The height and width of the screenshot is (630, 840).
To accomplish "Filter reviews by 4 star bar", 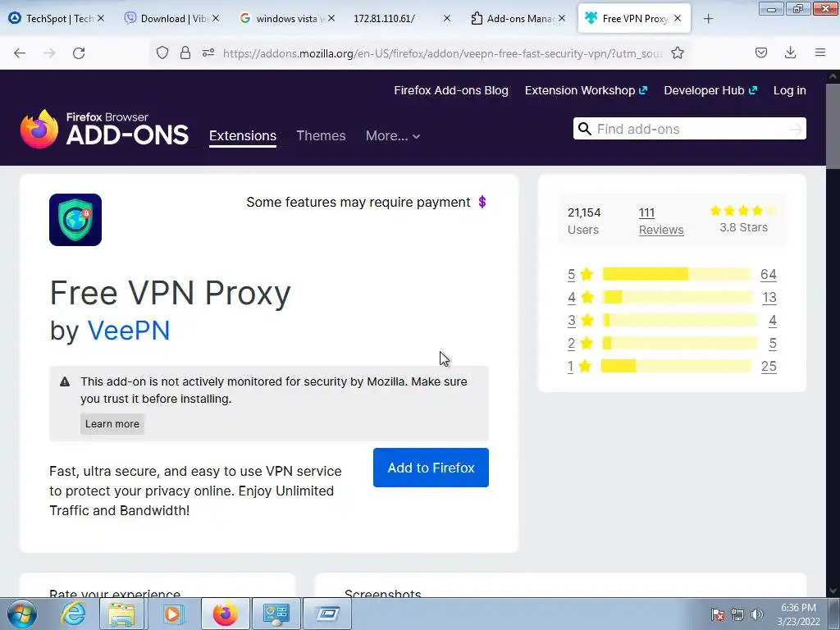I will point(677,297).
